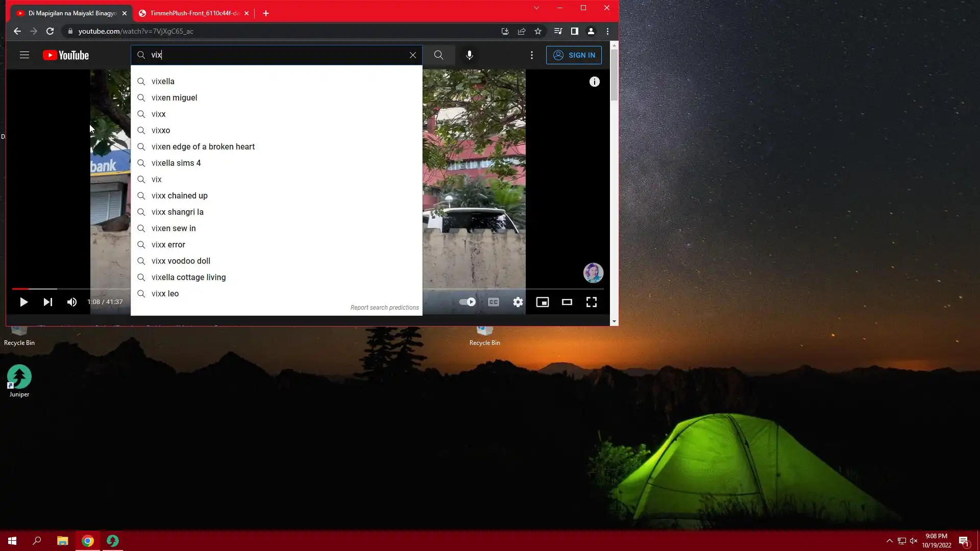The width and height of the screenshot is (980, 551).
Task: Click the YouTube search magnifier button
Action: coord(438,55)
